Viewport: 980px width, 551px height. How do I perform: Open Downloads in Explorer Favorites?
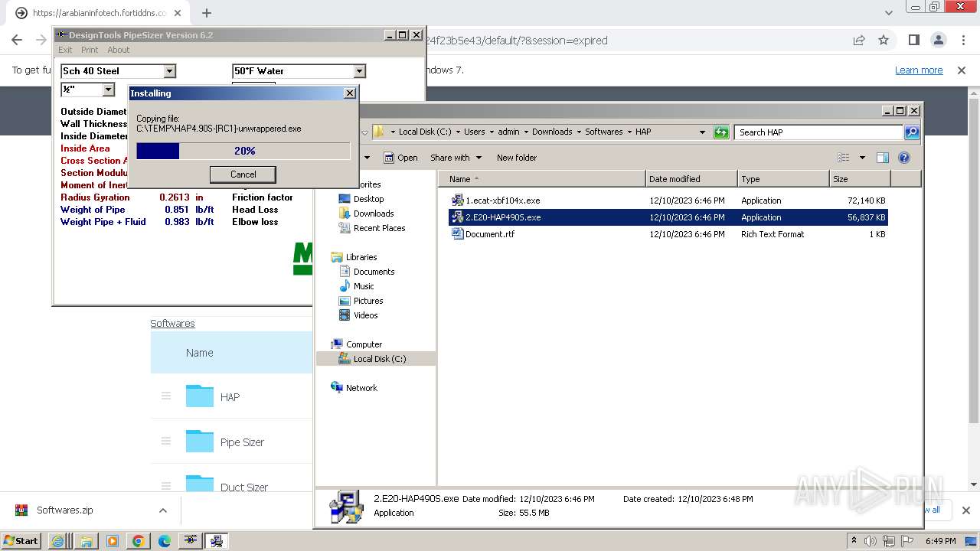(x=373, y=214)
